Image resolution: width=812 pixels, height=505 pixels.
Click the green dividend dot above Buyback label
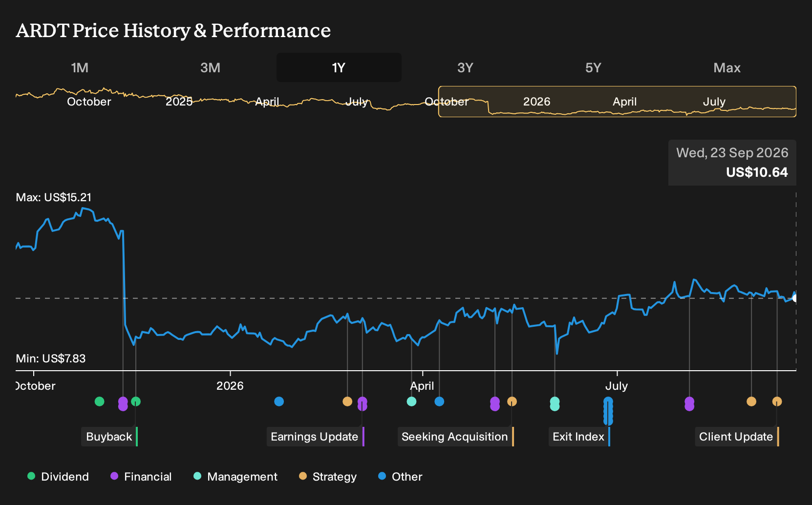coord(136,401)
